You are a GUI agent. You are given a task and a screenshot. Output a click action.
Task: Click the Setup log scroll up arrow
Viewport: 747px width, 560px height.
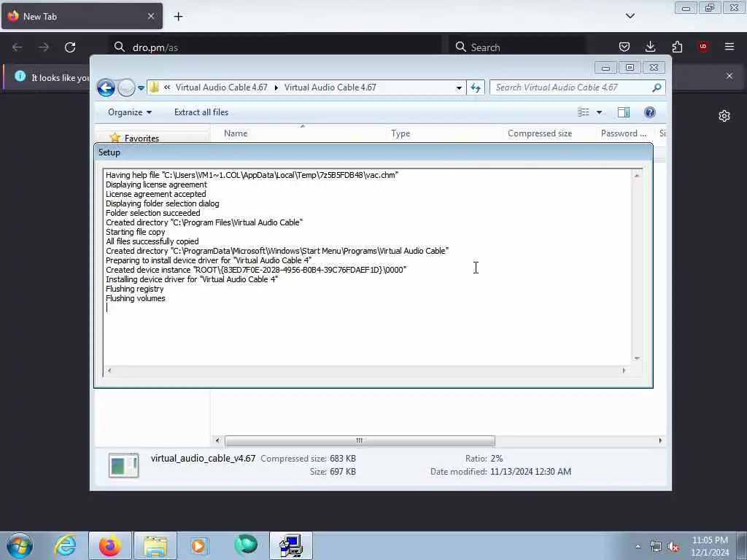[x=637, y=176]
